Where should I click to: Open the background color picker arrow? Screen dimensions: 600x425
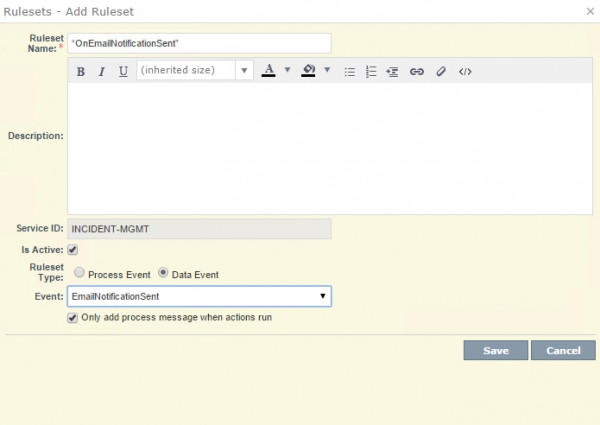coord(327,70)
